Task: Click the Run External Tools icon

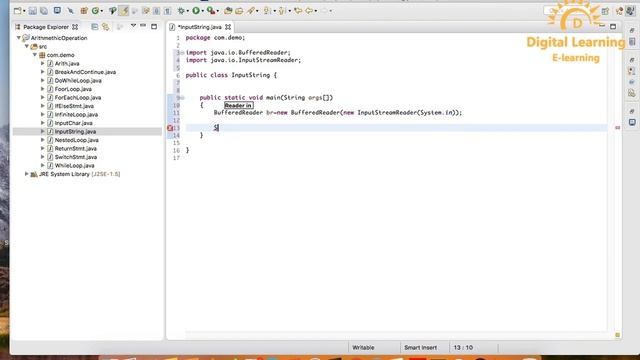Action: [211, 11]
